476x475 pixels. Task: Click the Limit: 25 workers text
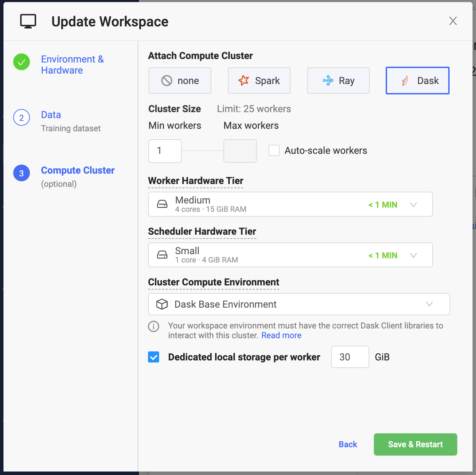(x=254, y=109)
